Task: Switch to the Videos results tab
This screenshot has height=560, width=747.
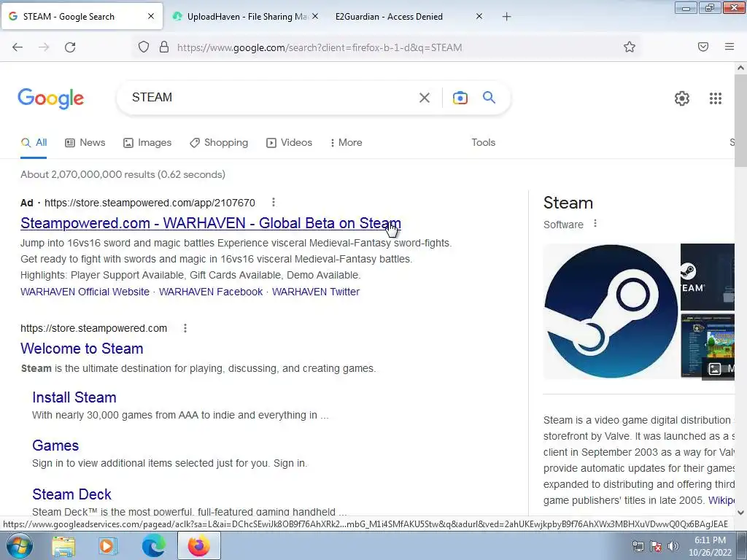Action: click(x=289, y=142)
